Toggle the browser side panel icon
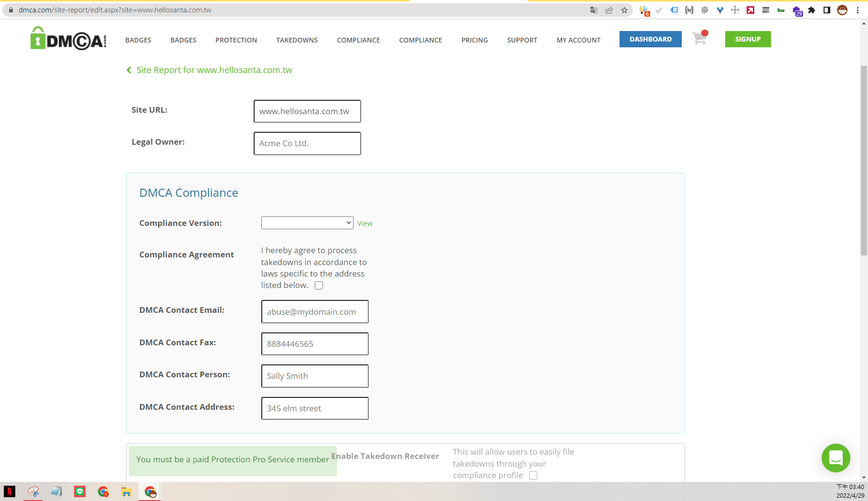868x501 pixels. pos(827,10)
